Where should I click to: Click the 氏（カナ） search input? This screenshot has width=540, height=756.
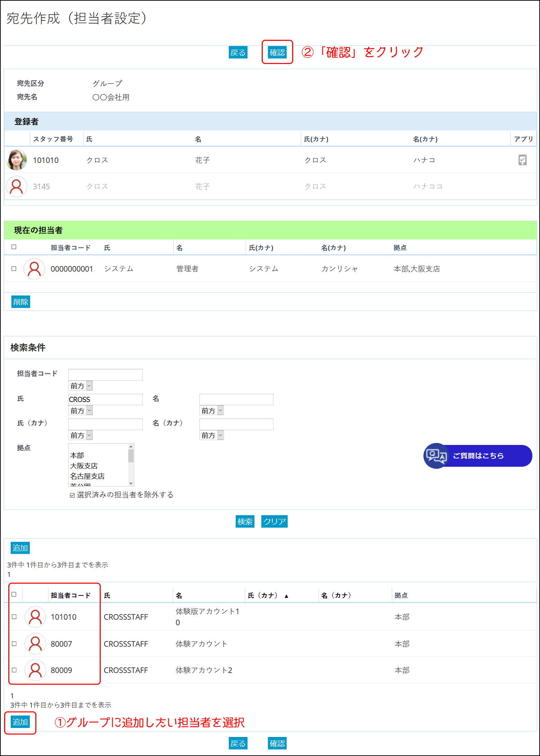coord(105,424)
